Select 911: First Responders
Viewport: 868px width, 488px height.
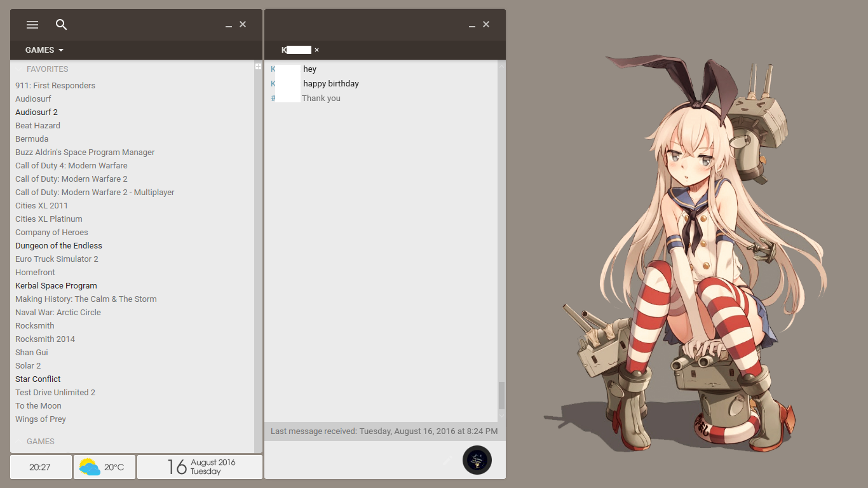pyautogui.click(x=55, y=86)
